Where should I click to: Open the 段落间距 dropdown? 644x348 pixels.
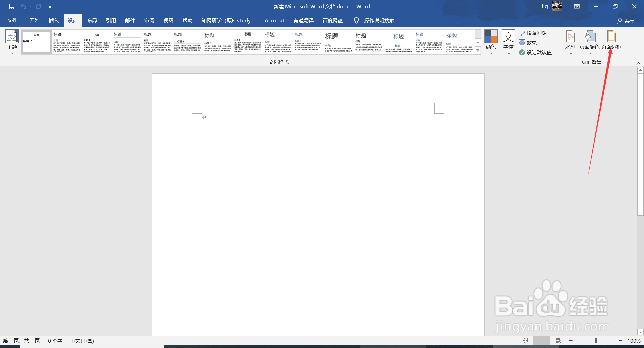click(x=534, y=33)
